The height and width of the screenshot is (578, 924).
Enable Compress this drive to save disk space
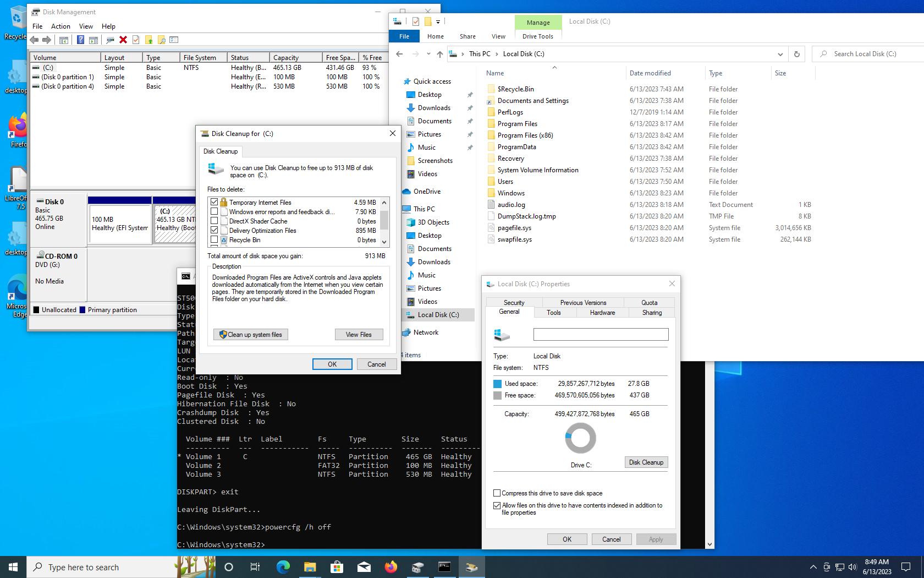click(x=497, y=493)
